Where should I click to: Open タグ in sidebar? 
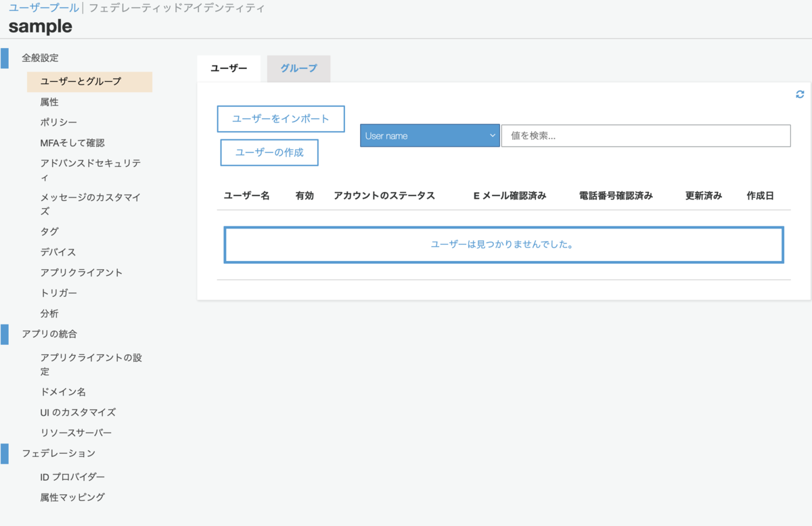tap(49, 231)
